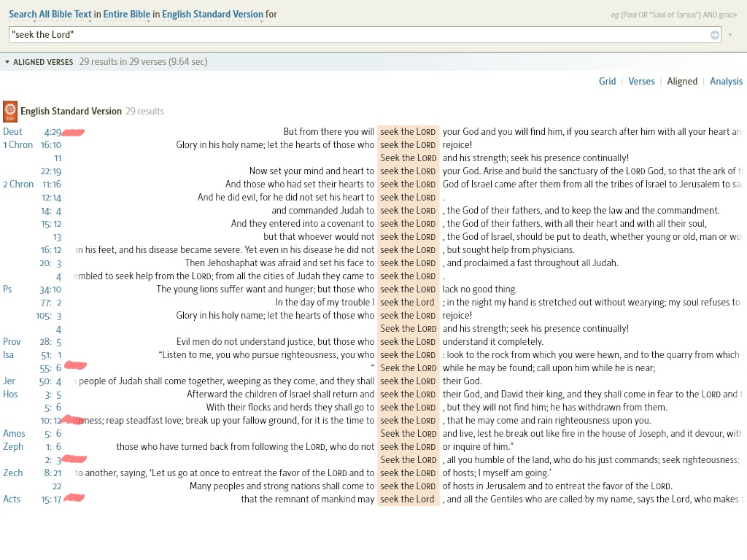Click text ', but sought help from physicians.'
747x560 pixels.
[508, 250]
